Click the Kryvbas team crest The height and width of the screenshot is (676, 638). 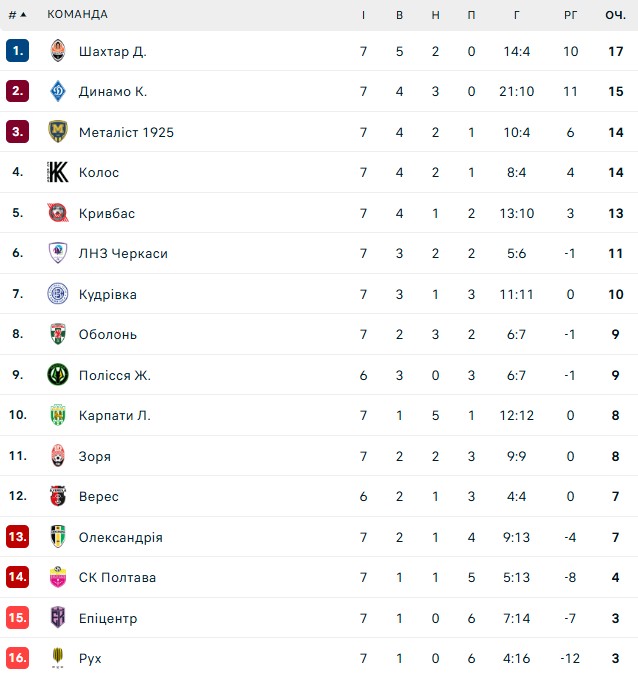coord(58,213)
